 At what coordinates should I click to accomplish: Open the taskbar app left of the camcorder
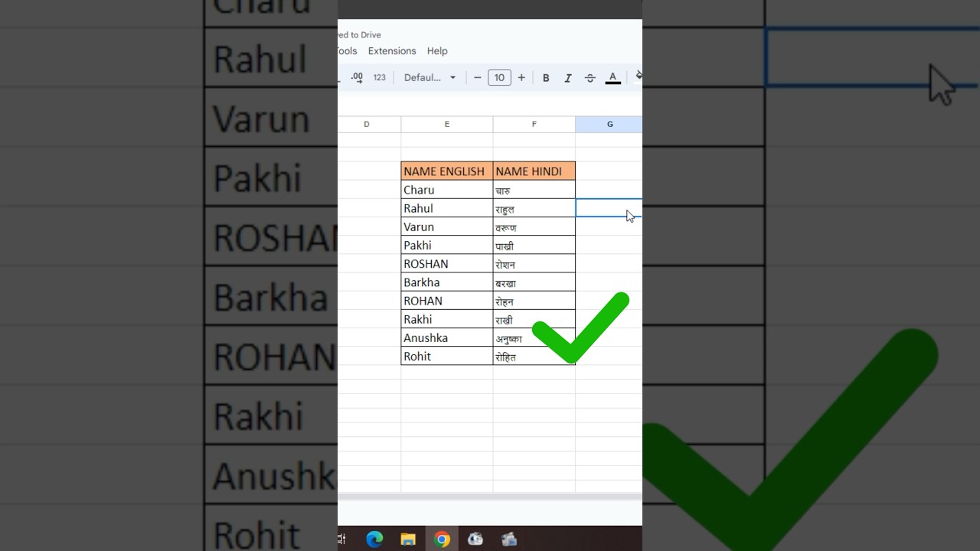coord(475,539)
